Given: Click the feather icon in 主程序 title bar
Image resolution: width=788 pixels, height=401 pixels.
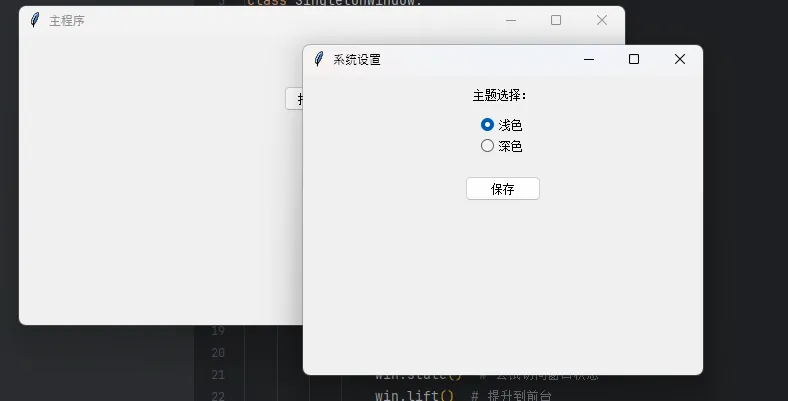Looking at the screenshot, I should 35,20.
